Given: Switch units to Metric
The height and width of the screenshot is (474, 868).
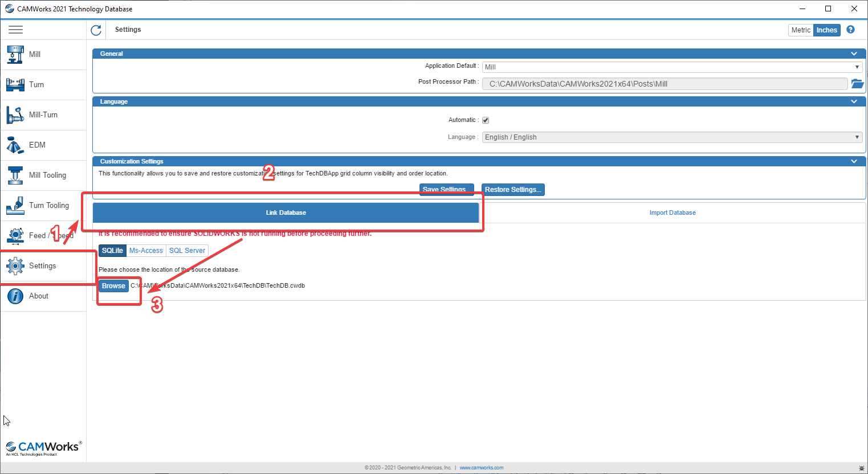Looking at the screenshot, I should click(x=800, y=30).
